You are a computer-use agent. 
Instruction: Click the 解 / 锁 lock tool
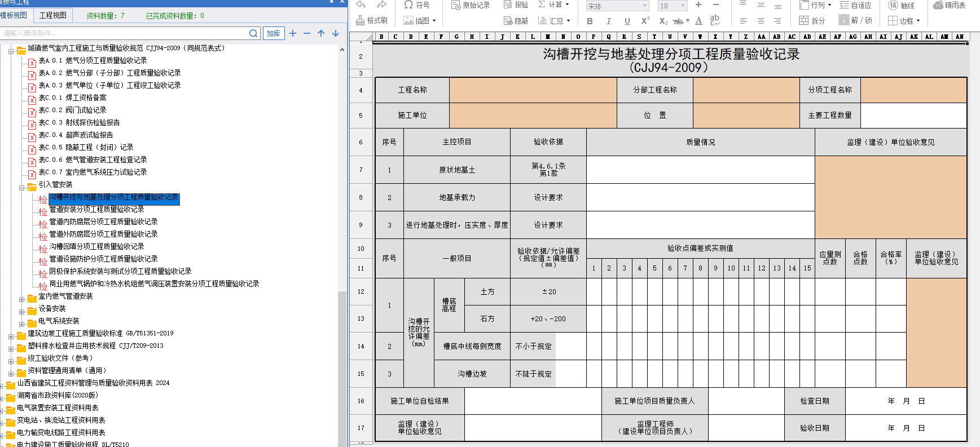tap(855, 21)
